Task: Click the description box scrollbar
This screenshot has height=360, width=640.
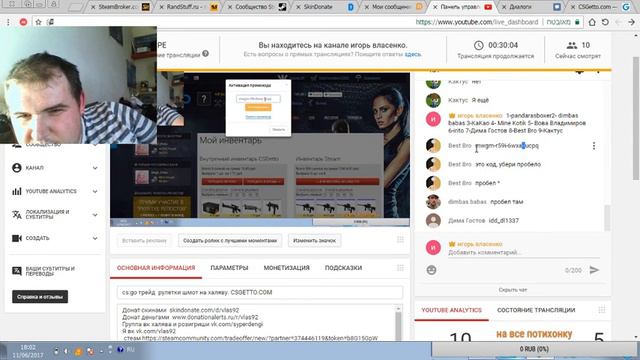Action: point(398,322)
